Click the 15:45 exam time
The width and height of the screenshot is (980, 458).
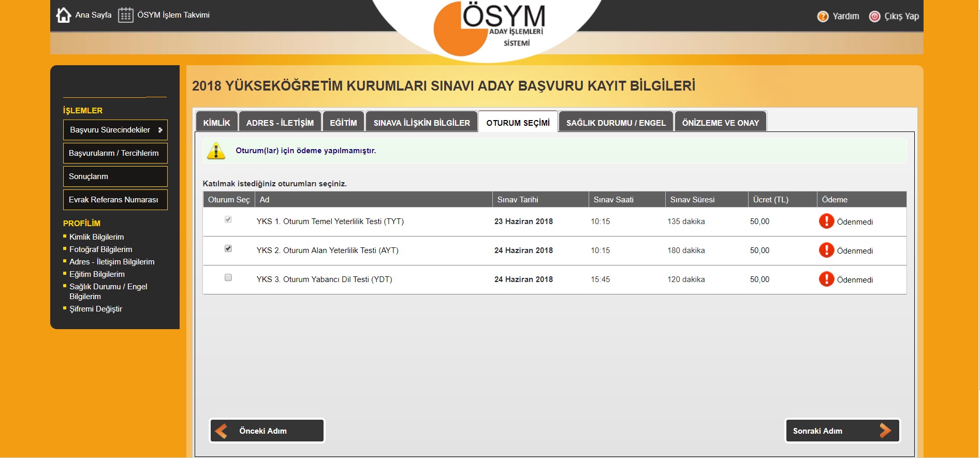coord(601,279)
